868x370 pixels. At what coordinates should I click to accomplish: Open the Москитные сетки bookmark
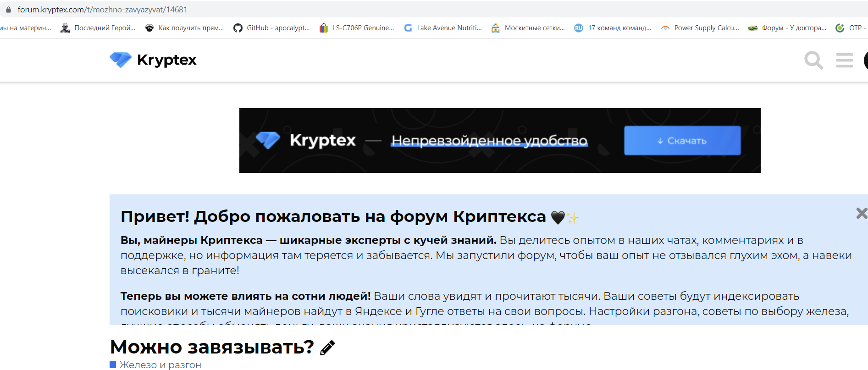tap(528, 28)
